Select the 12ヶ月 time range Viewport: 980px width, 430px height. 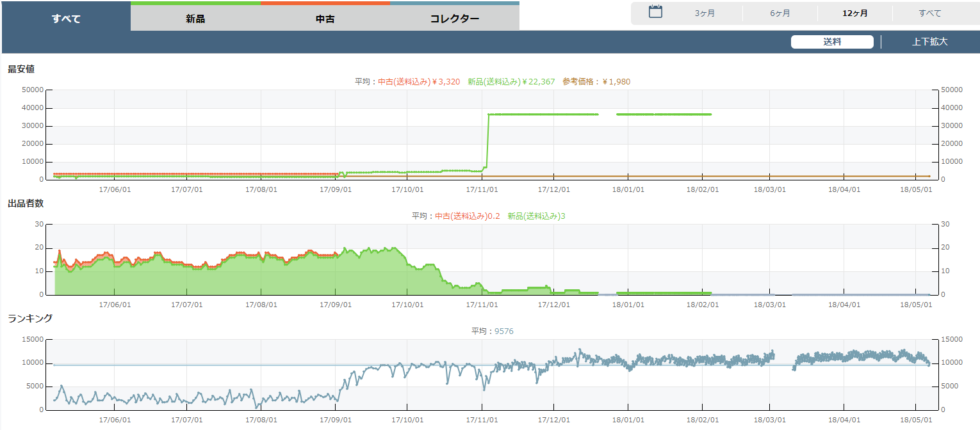(x=855, y=13)
